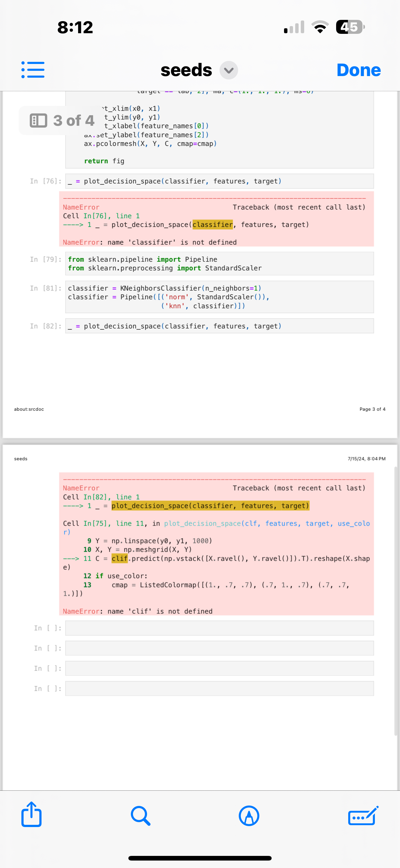400x868 pixels.
Task: Select 'Cell In[82], line 1' traceback text
Action: [x=101, y=497]
